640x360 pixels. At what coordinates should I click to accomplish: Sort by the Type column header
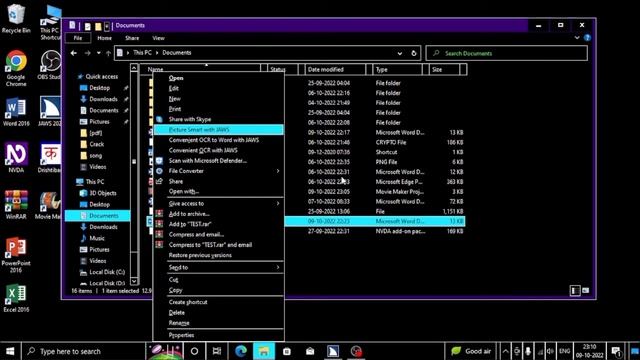[x=397, y=69]
